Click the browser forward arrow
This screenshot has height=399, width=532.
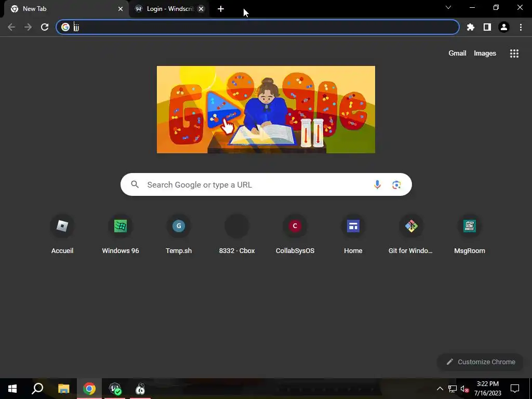(28, 27)
